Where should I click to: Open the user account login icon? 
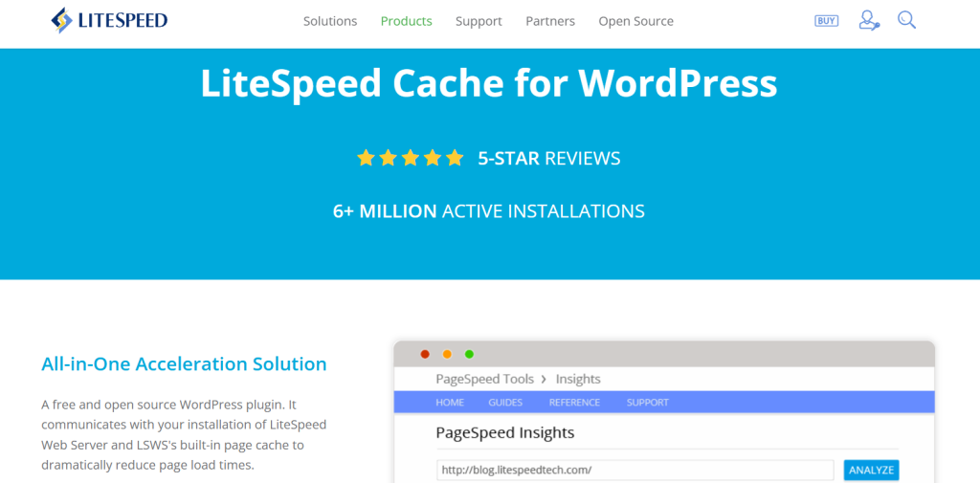click(x=869, y=20)
